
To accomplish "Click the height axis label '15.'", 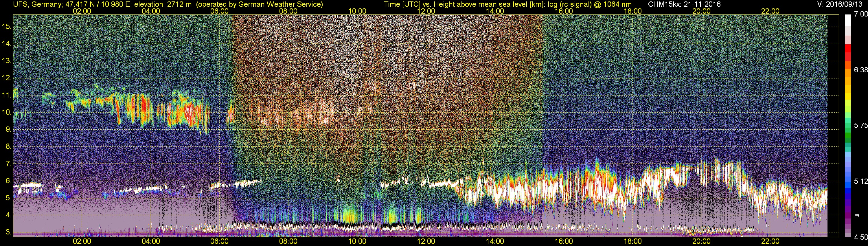I will [6, 26].
